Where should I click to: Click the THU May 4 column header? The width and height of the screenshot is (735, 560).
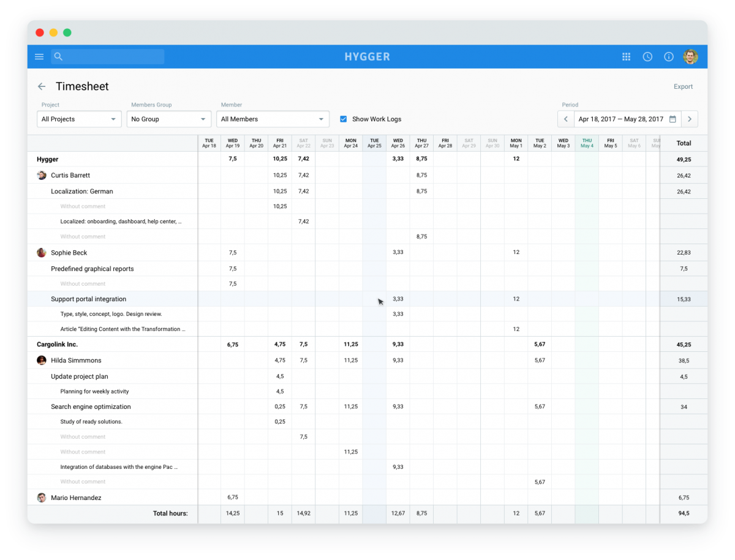[x=587, y=143]
